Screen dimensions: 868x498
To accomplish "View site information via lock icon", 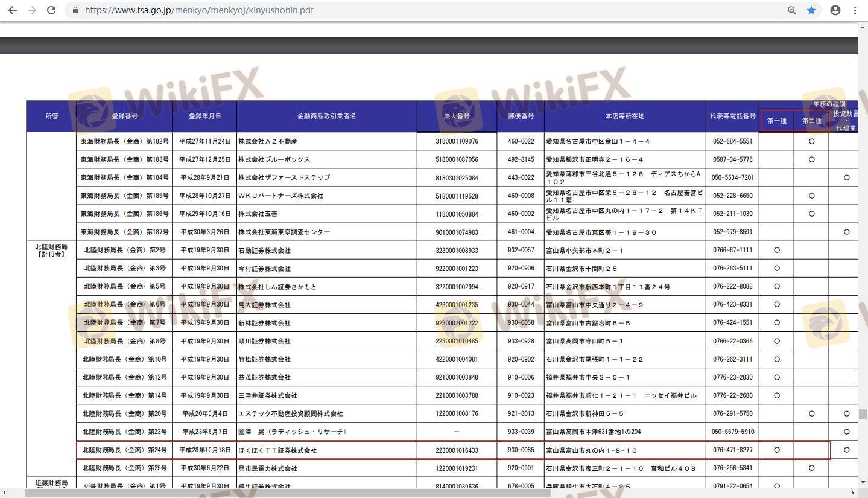I will (x=75, y=10).
